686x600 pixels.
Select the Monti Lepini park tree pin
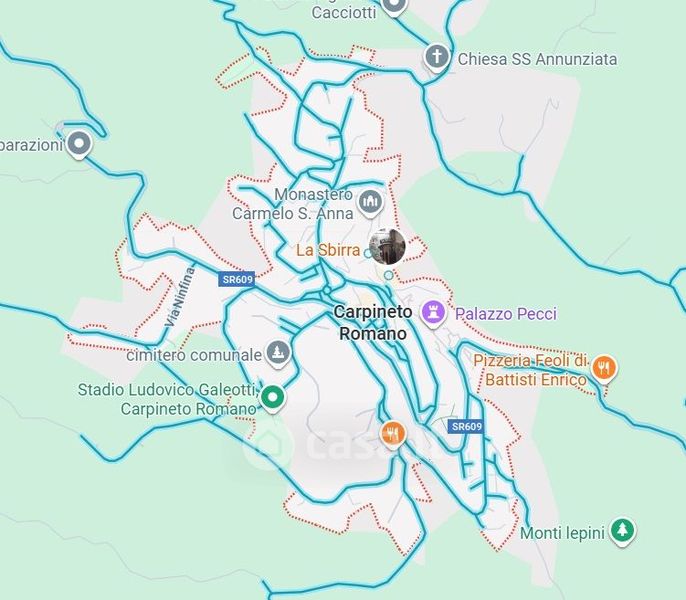[x=623, y=530]
